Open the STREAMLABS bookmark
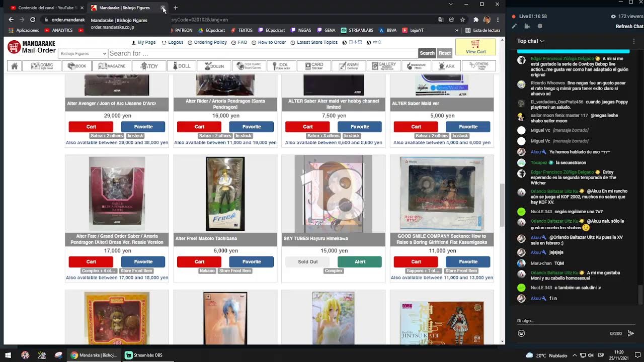Screen dimensions: 644x362 click(x=357, y=30)
